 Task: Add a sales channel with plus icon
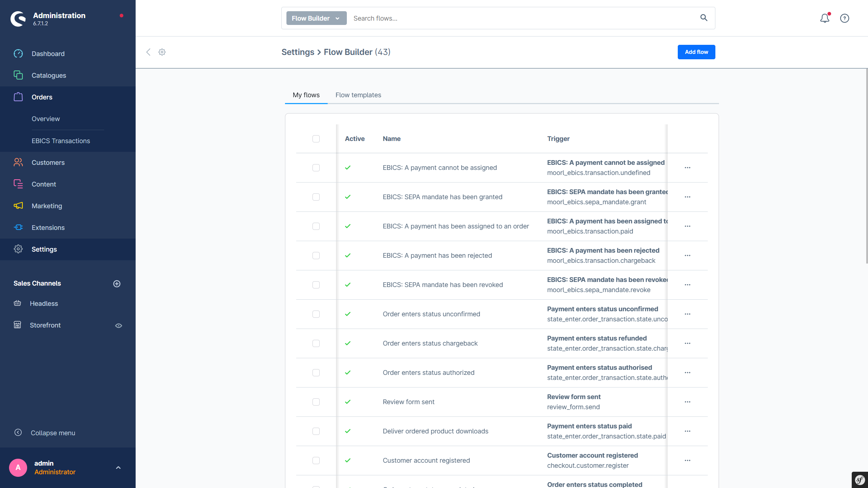[x=117, y=284]
